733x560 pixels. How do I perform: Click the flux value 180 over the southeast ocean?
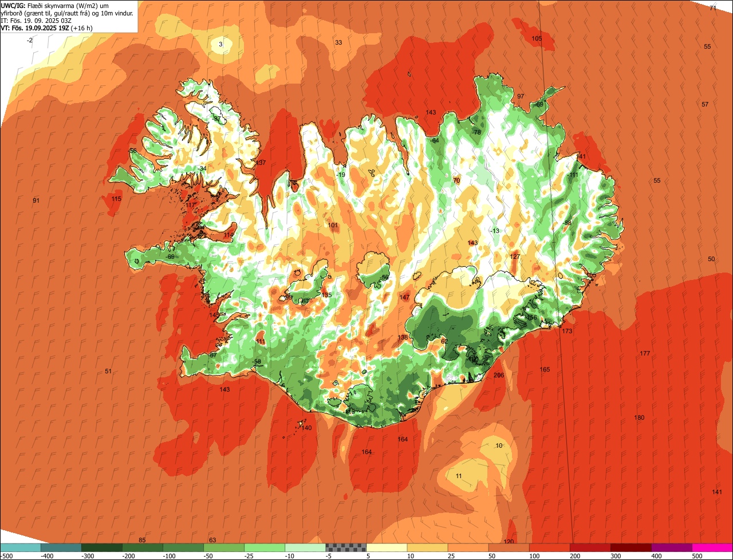tap(639, 417)
